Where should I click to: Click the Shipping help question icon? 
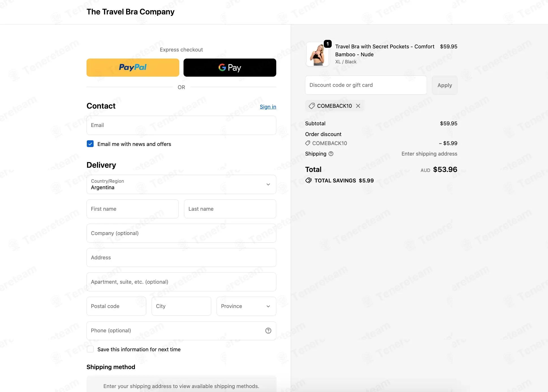(x=331, y=154)
